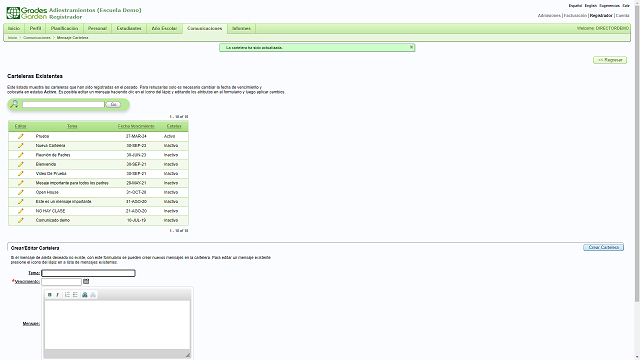Open edit pencil for Bienvenida row

coord(20,164)
